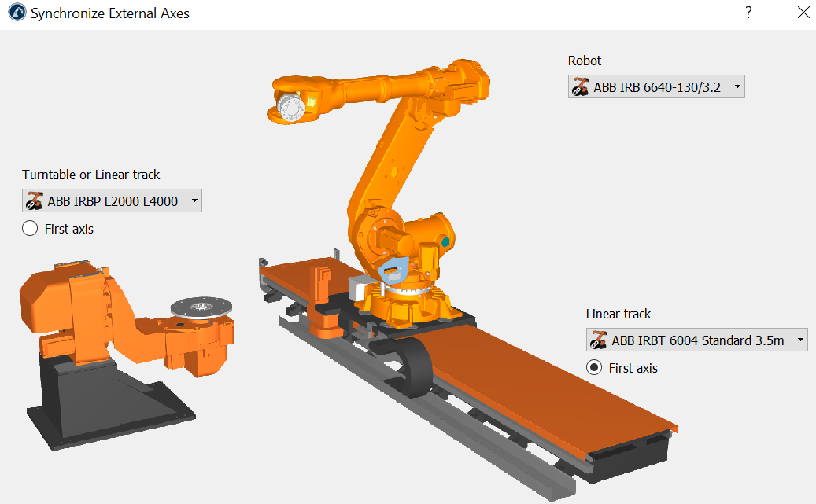This screenshot has width=816, height=504.
Task: Click the robot icon beside ABB IRB 6640-130/3.2
Action: click(x=581, y=87)
